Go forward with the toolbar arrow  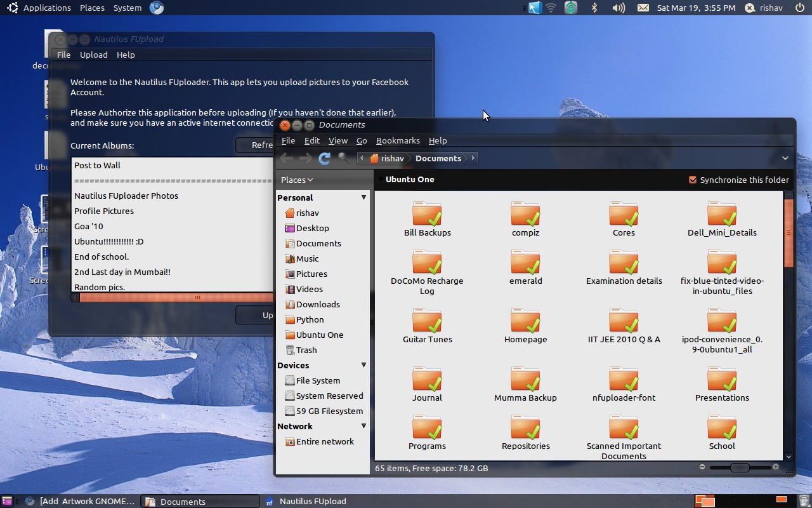[305, 158]
